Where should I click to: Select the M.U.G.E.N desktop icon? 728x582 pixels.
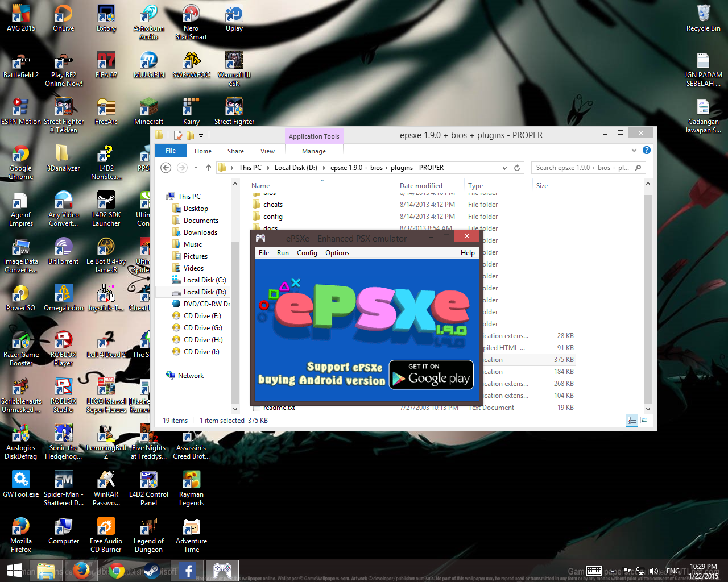tap(149, 64)
